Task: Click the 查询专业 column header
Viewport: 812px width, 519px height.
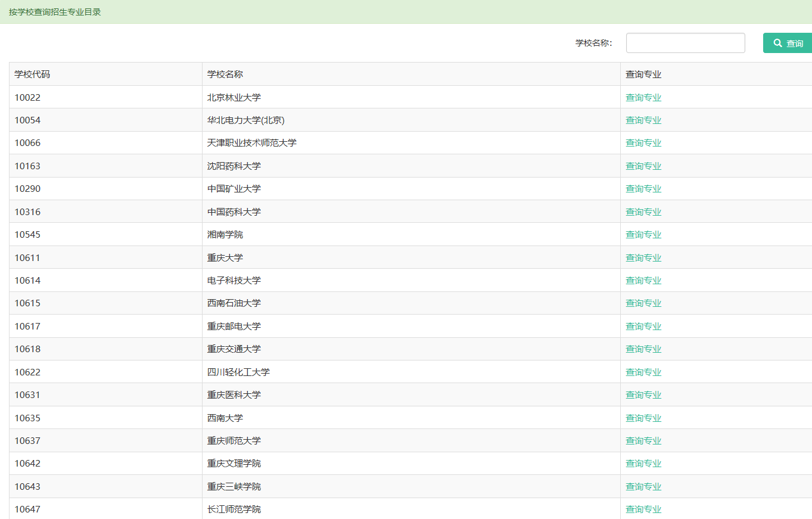Action: coord(643,74)
